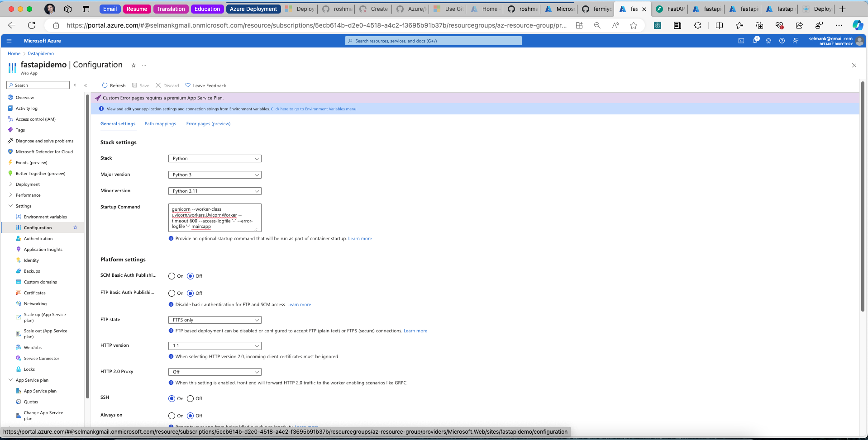Set FTP Basic Auth Publishing to On

point(172,293)
